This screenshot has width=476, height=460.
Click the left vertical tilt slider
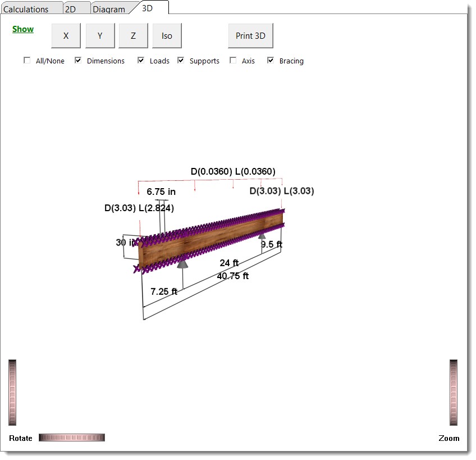coord(12,392)
